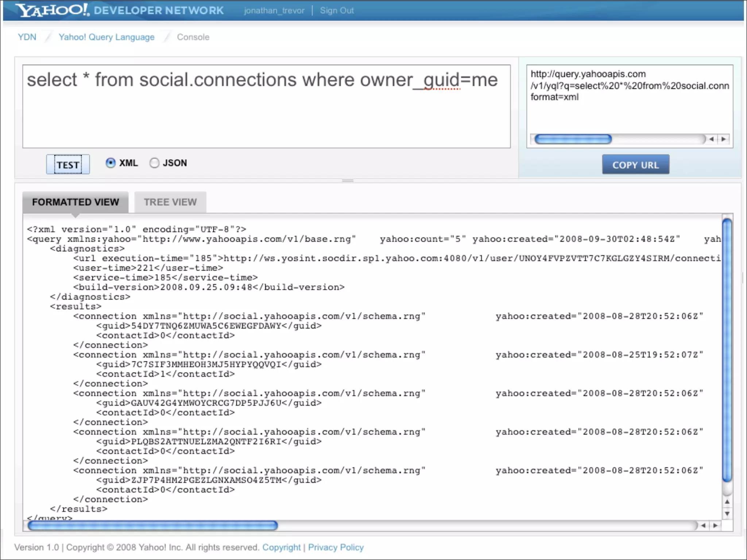Image resolution: width=747 pixels, height=560 pixels.
Task: Open the Privacy Policy footer link
Action: tap(336, 547)
